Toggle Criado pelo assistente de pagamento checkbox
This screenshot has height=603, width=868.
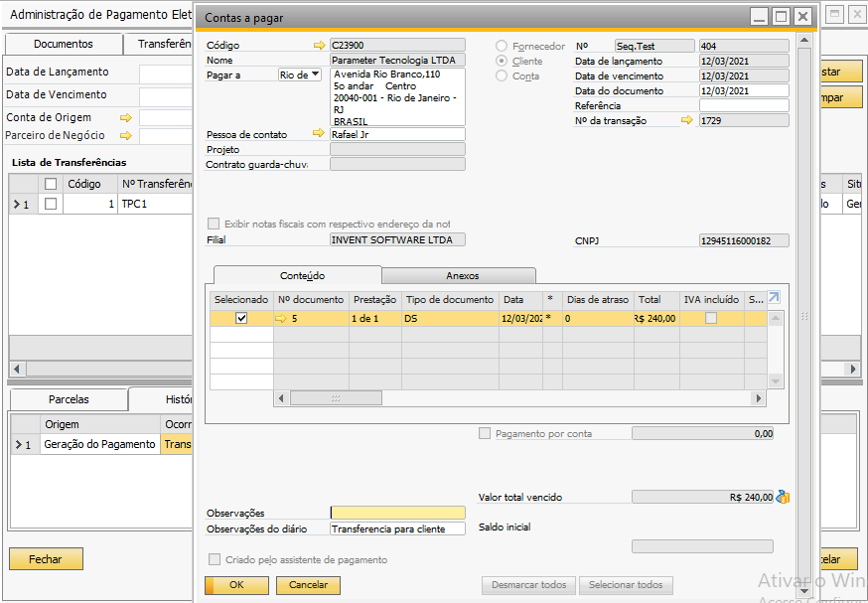point(215,559)
